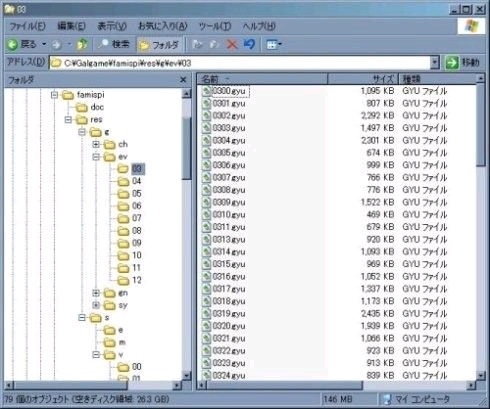The image size is (490, 409).
Task: Toggle the Folders (フォルダ) pane button
Action: [159, 45]
